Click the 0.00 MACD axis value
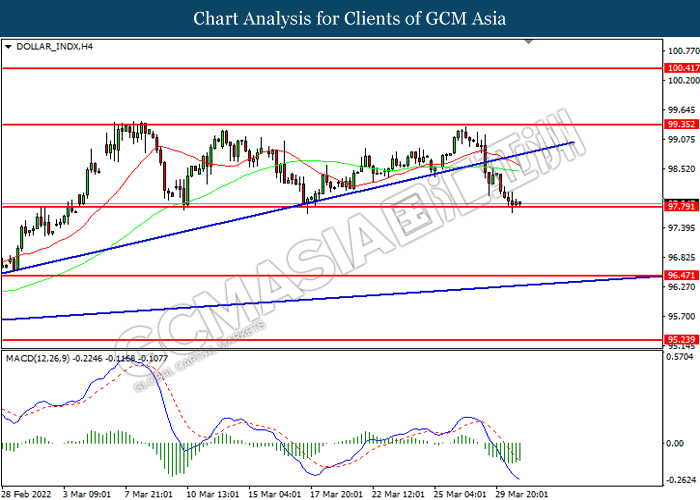Image resolution: width=700 pixels, height=500 pixels. [x=675, y=443]
